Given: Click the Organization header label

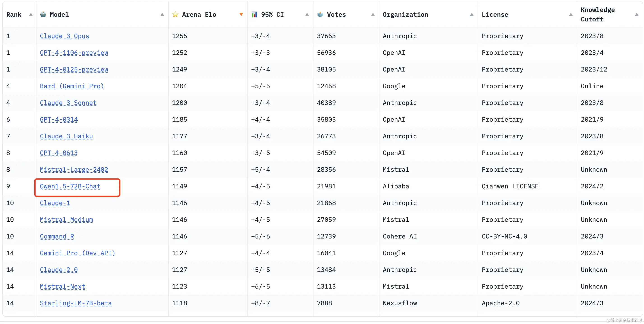Looking at the screenshot, I should (405, 14).
